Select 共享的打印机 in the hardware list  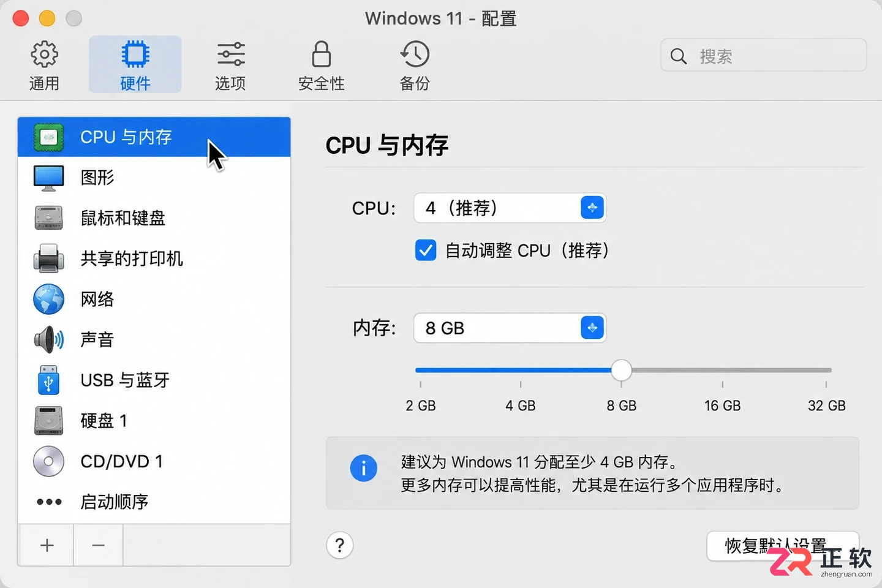click(154, 258)
